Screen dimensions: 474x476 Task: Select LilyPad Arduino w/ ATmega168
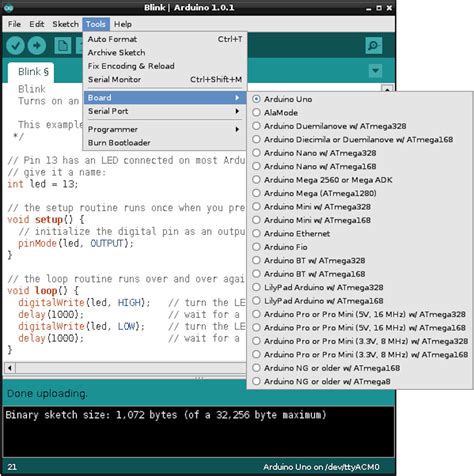[x=360, y=301]
